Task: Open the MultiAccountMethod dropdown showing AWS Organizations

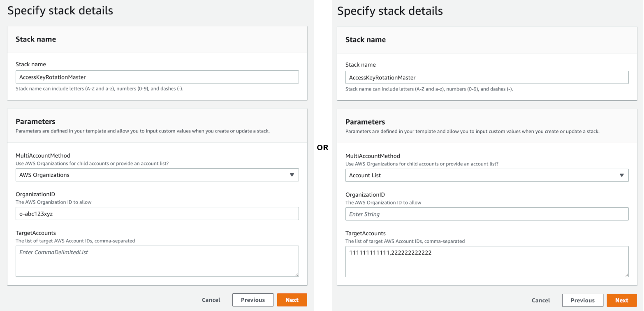Action: pos(157,175)
